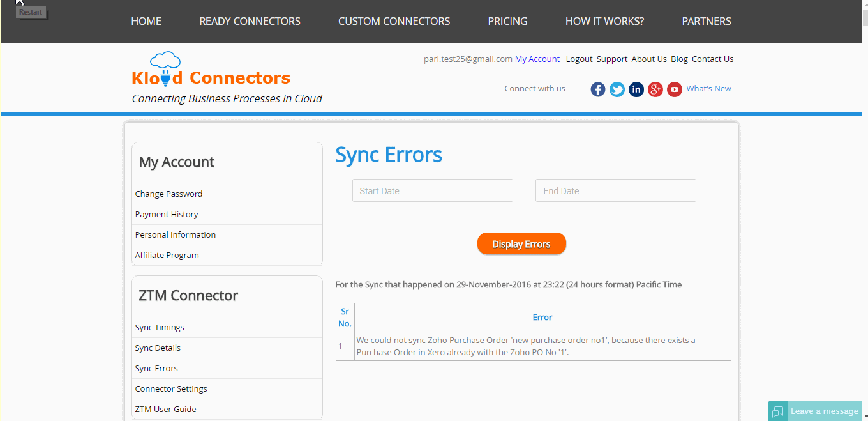Open PARTNERS menu item
The height and width of the screenshot is (421, 868).
[x=707, y=21]
